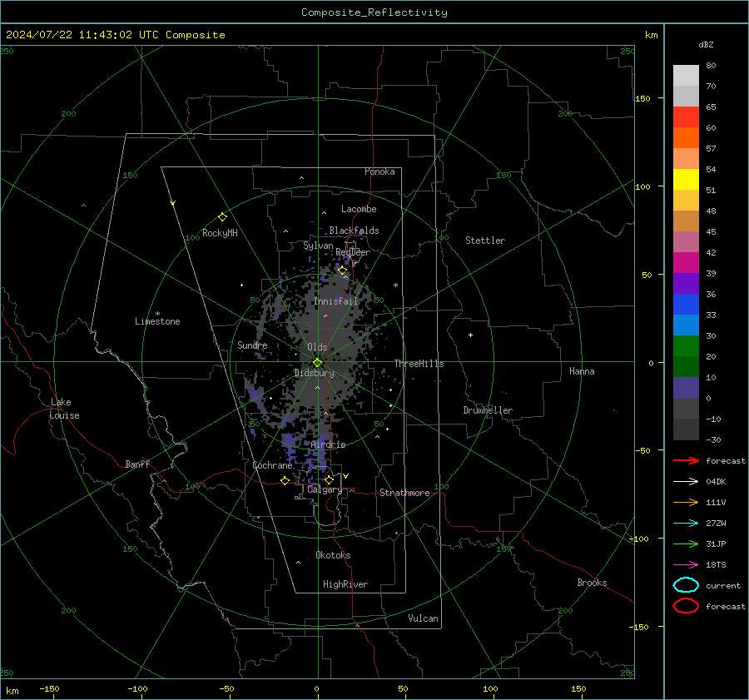Viewport: 749px width, 700px height.
Task: Click the Sylvan label
Action: (x=318, y=246)
